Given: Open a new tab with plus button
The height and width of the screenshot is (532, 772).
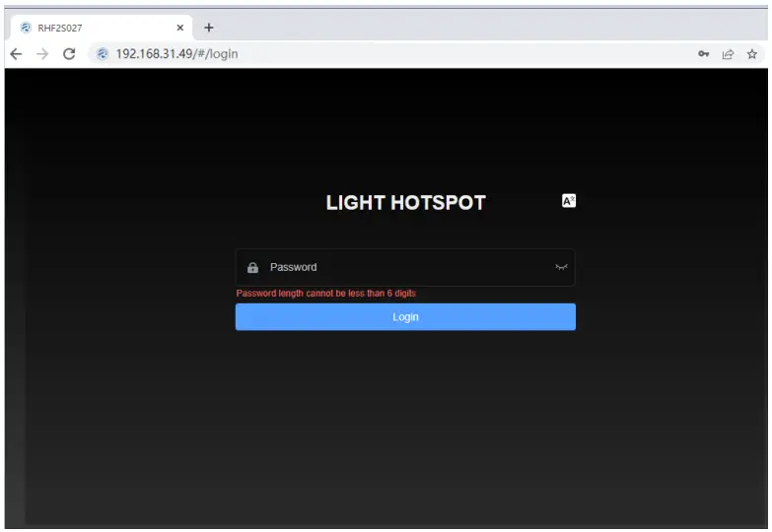Looking at the screenshot, I should (209, 28).
